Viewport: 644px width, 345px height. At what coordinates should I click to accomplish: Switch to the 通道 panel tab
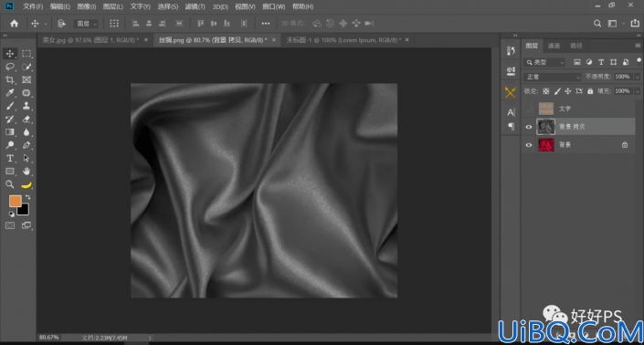[x=554, y=46]
